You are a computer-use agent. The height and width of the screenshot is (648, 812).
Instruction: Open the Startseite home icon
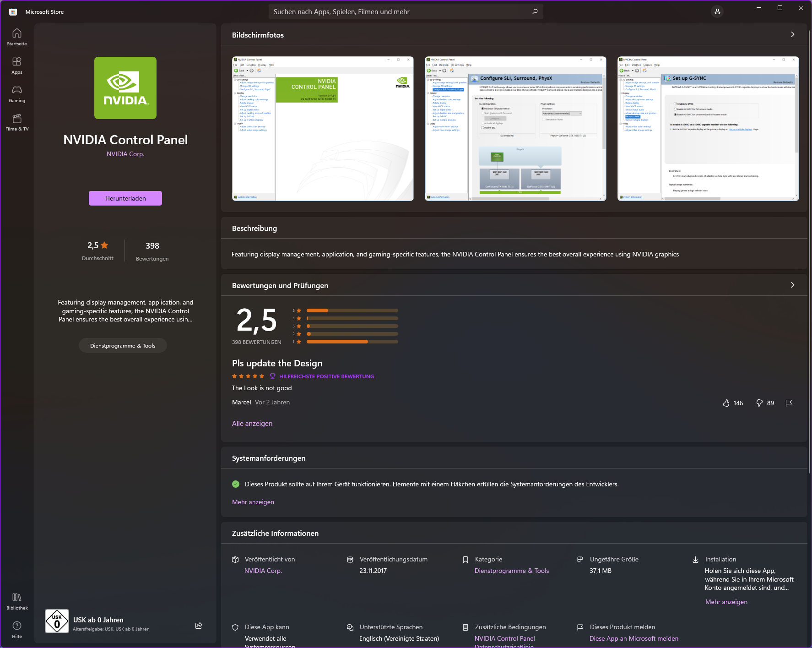pyautogui.click(x=17, y=37)
